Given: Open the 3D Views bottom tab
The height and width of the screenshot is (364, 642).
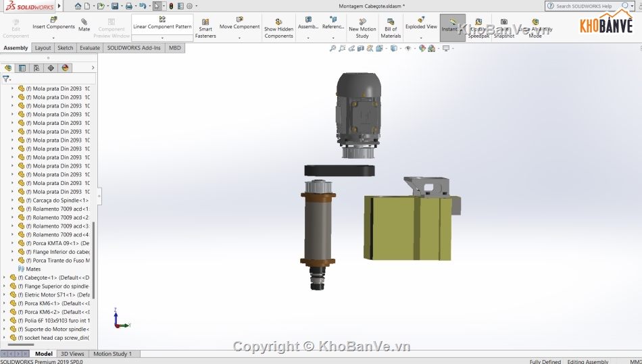Looking at the screenshot, I should click(72, 354).
